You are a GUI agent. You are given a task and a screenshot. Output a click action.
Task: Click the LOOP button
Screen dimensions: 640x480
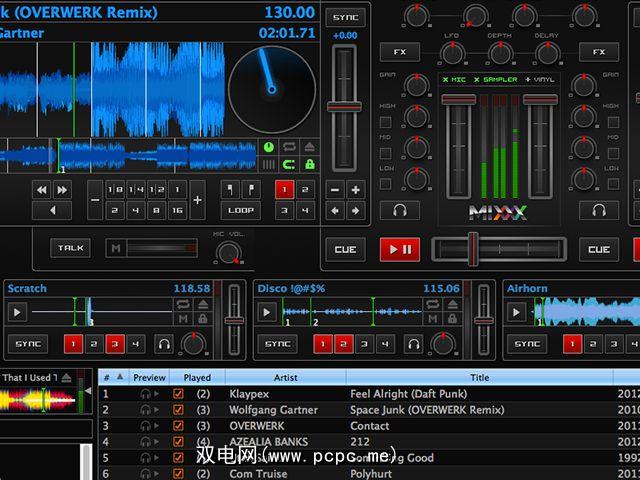[239, 210]
